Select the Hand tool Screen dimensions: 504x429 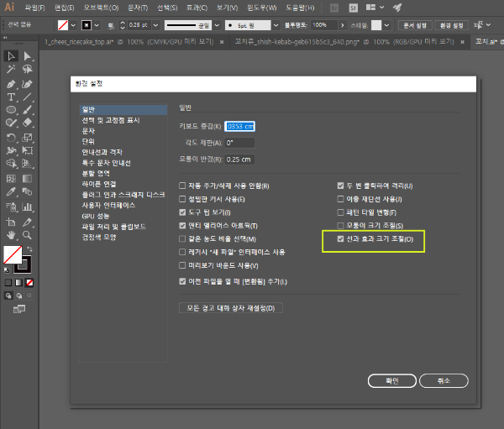click(x=11, y=235)
